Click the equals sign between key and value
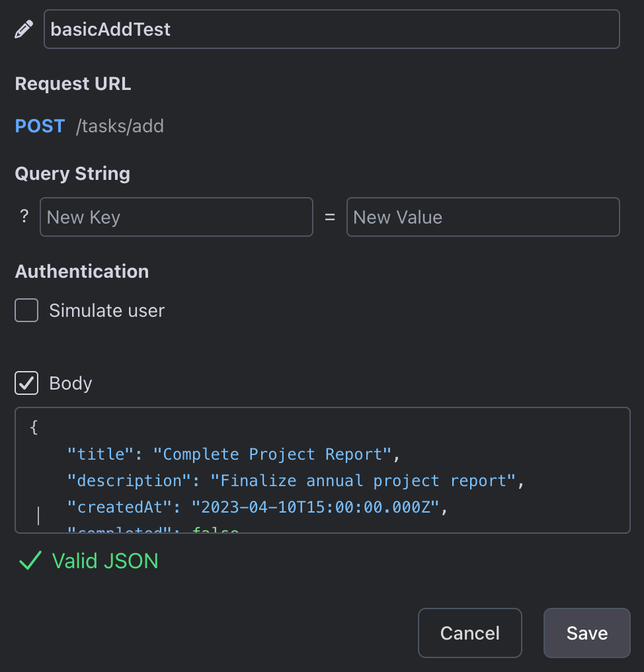The height and width of the screenshot is (672, 644). click(x=330, y=217)
